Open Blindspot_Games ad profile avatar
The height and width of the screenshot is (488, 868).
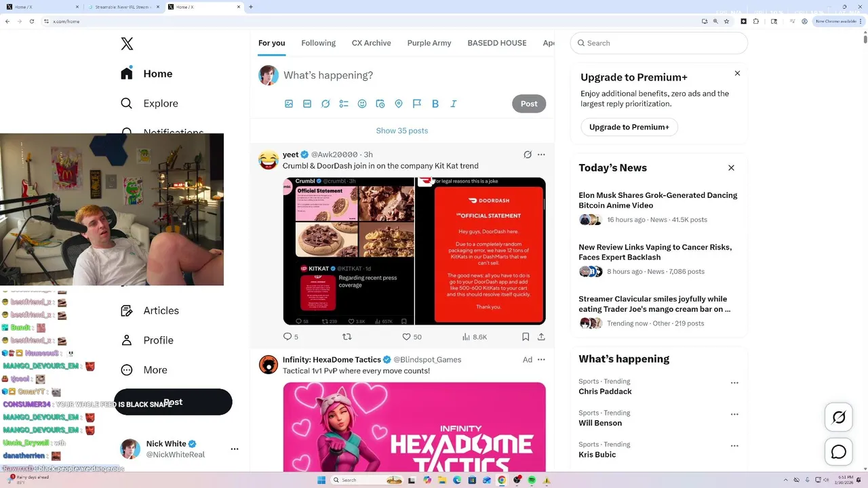coord(269,365)
